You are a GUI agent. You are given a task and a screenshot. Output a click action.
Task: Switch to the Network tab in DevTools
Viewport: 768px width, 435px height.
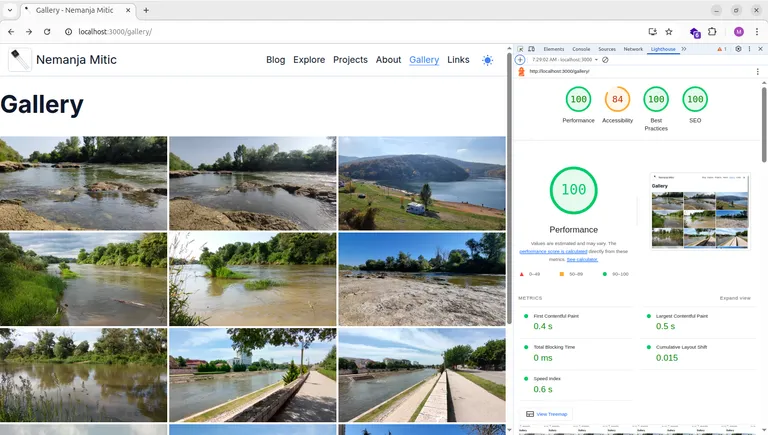(633, 49)
